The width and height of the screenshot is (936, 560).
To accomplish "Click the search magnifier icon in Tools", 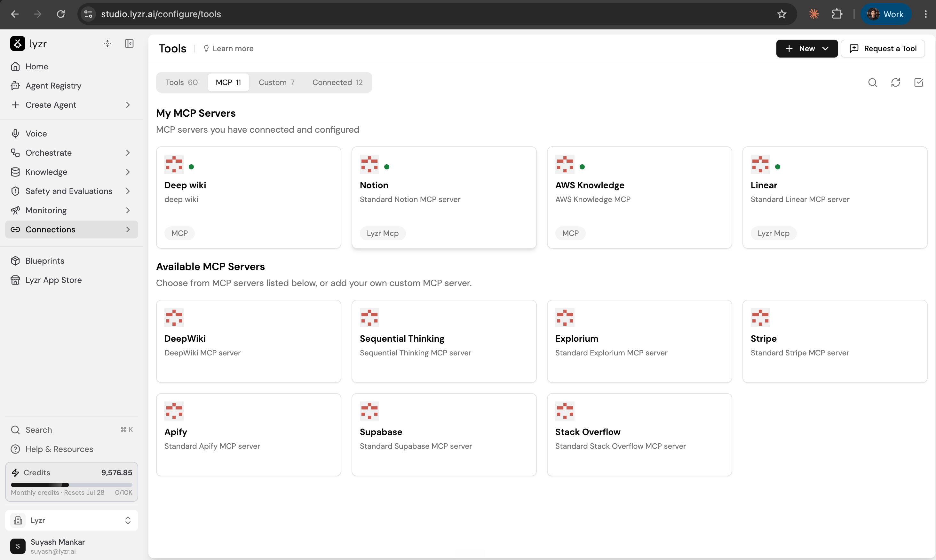I will tap(873, 82).
